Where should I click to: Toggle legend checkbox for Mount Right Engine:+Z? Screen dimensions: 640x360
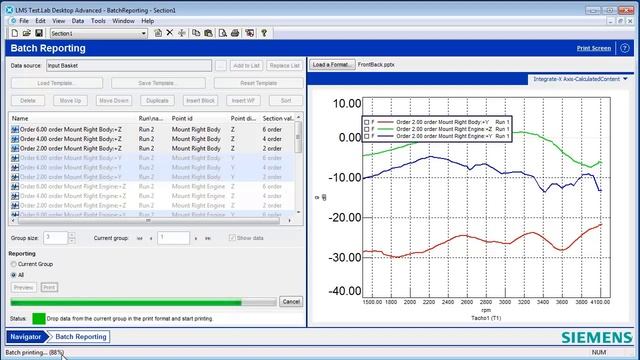point(367,129)
